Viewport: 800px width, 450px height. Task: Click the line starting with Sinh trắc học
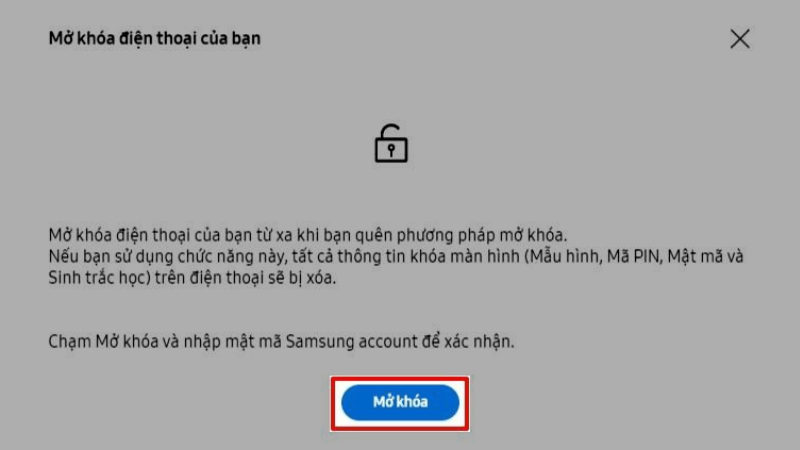(192, 278)
